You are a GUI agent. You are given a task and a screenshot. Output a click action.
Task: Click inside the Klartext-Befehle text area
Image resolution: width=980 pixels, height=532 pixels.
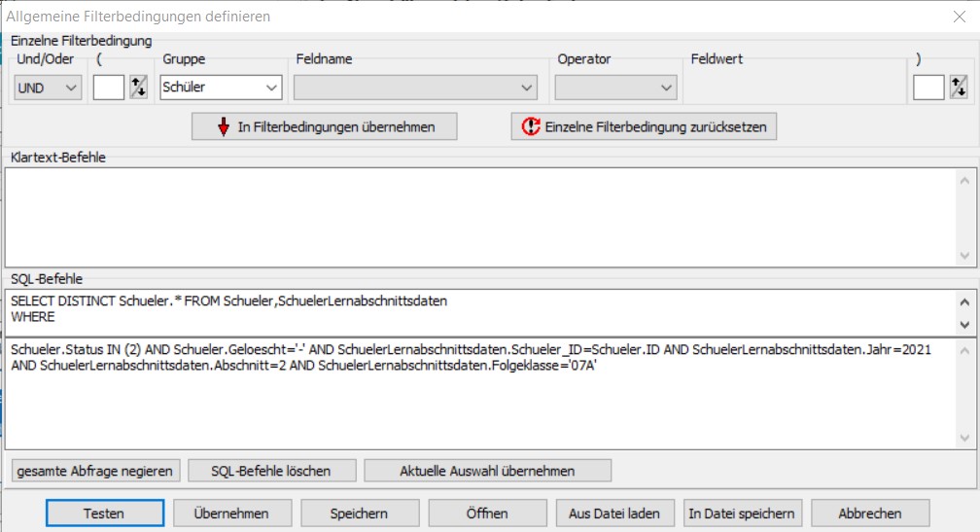[476, 216]
